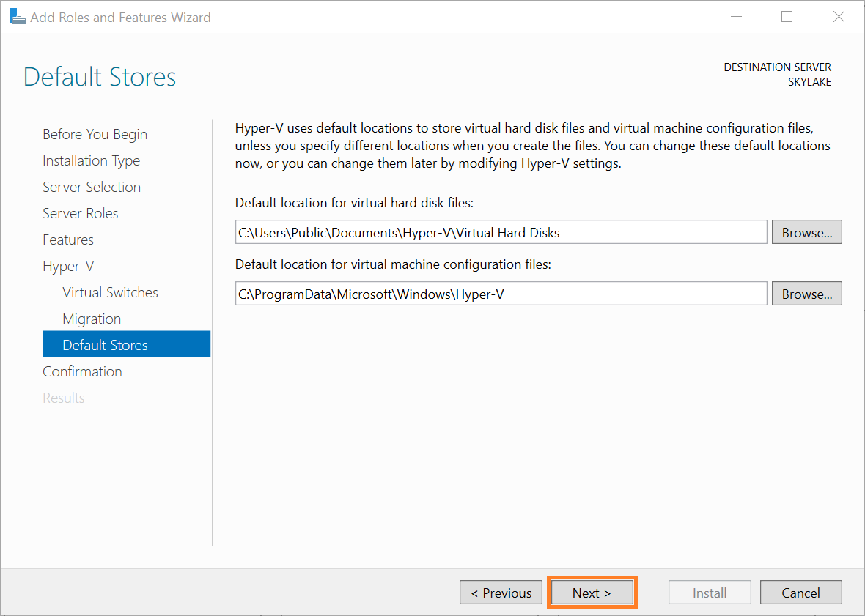Jump to the Server Roles page
Image resolution: width=865 pixels, height=616 pixels.
pos(81,213)
